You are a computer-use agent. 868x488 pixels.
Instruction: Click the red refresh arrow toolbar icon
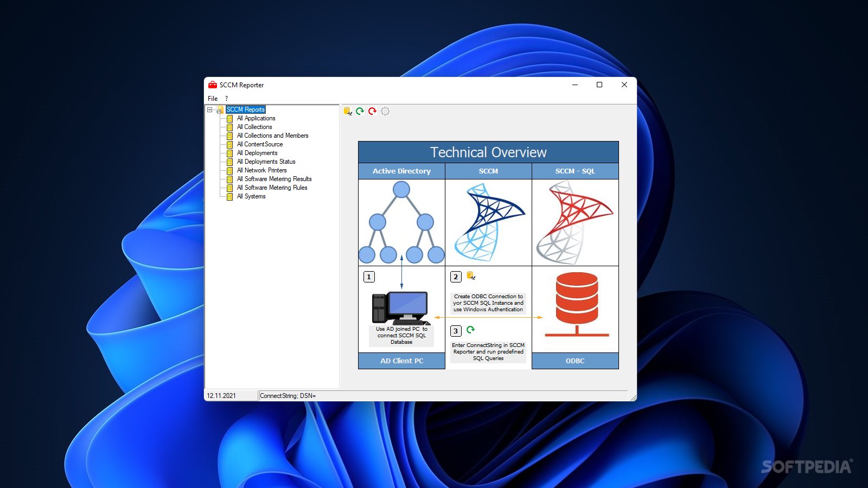pyautogui.click(x=372, y=111)
